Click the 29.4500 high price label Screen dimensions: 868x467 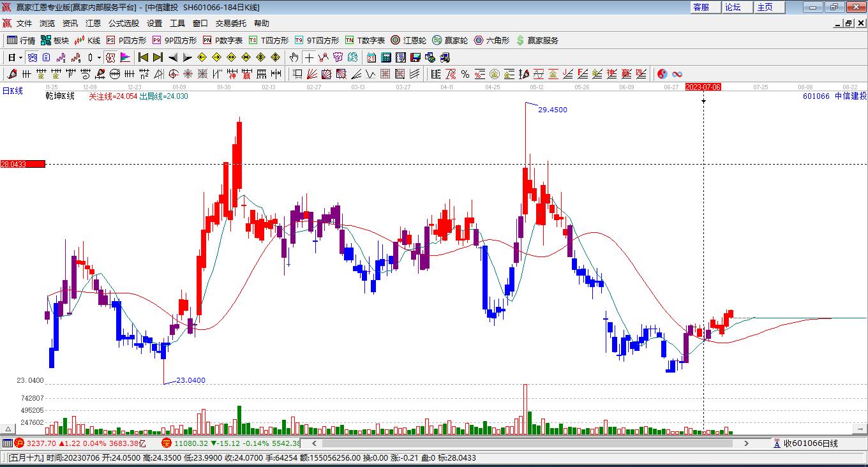[552, 110]
